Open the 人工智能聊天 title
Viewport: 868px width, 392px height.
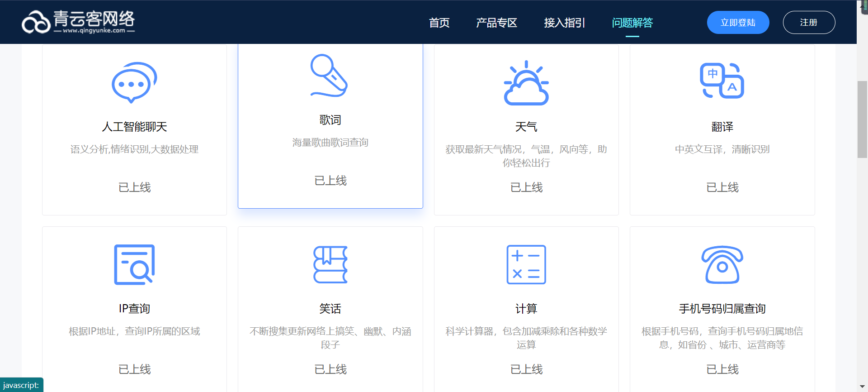pos(134,127)
